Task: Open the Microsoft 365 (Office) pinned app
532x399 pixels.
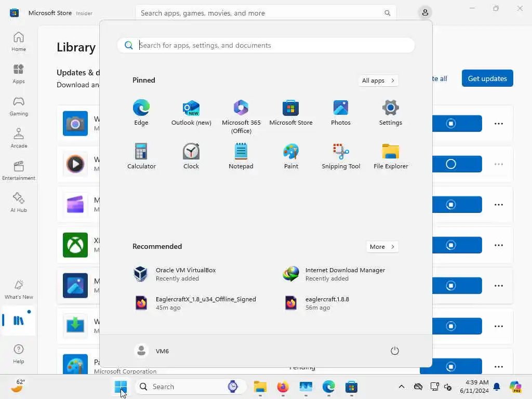Action: [241, 117]
